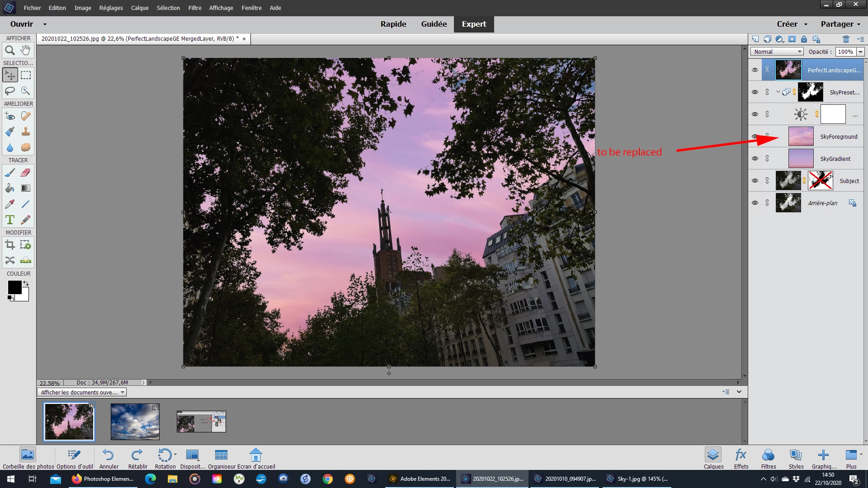Screen dimensions: 868x488
Task: Switch to the Guidée tab
Action: pos(434,24)
